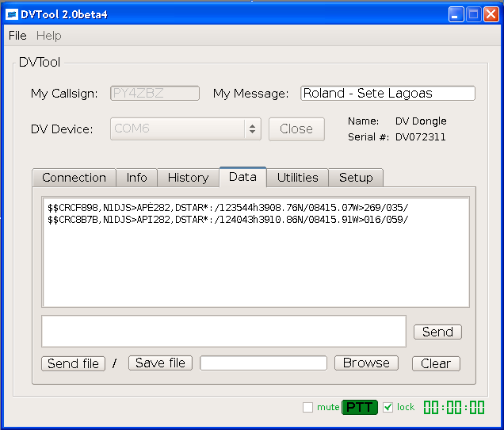The height and width of the screenshot is (430, 504).
Task: Expand the DV Device COM6 dropdown
Action: pyautogui.click(x=185, y=129)
